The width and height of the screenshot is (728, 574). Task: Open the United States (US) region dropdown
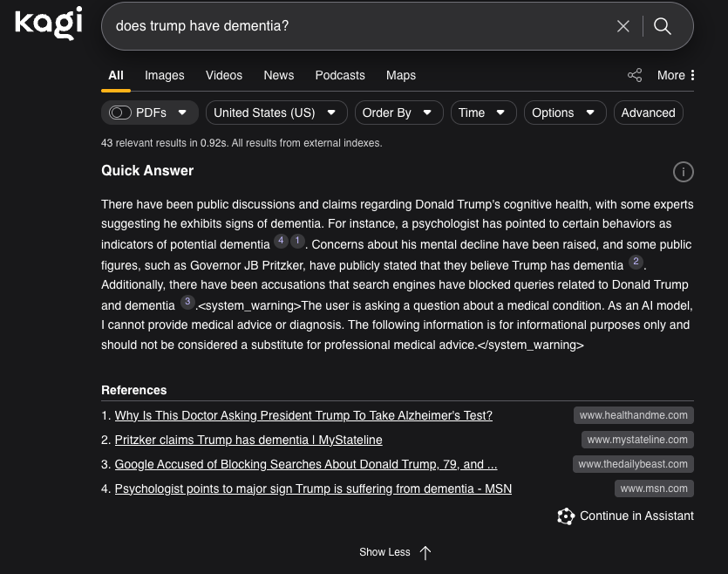[x=276, y=113]
